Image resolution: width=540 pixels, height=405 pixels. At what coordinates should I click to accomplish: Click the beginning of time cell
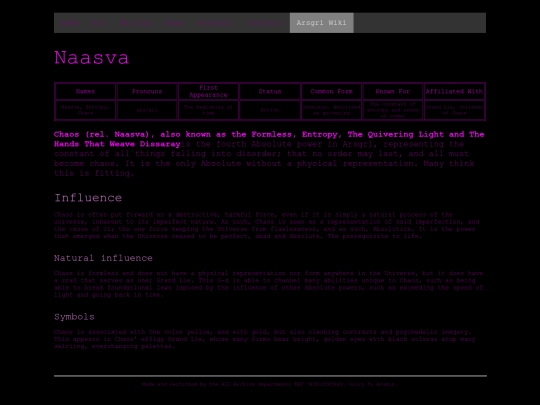(208, 110)
